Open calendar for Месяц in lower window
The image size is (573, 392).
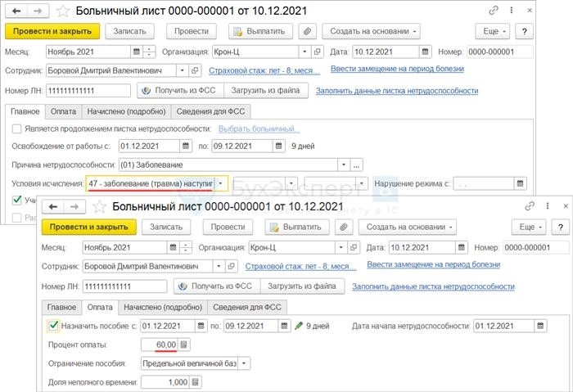pos(174,248)
